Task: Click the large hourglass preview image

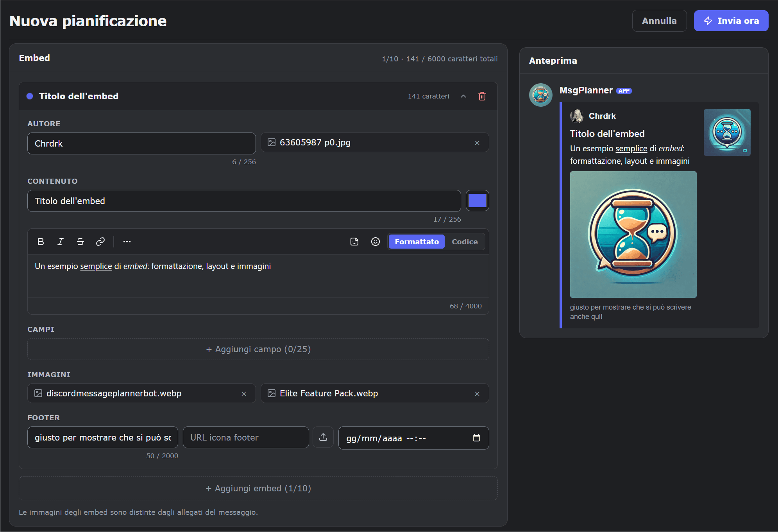Action: point(633,235)
